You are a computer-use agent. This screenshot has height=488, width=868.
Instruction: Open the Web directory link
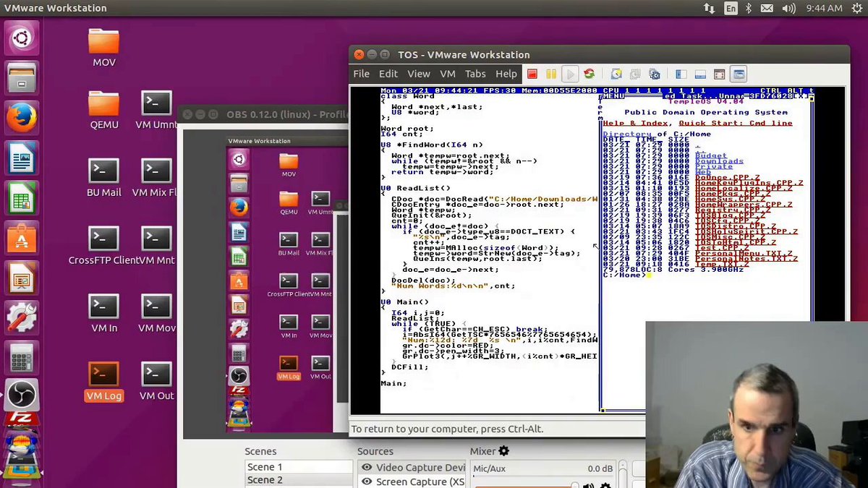(703, 172)
